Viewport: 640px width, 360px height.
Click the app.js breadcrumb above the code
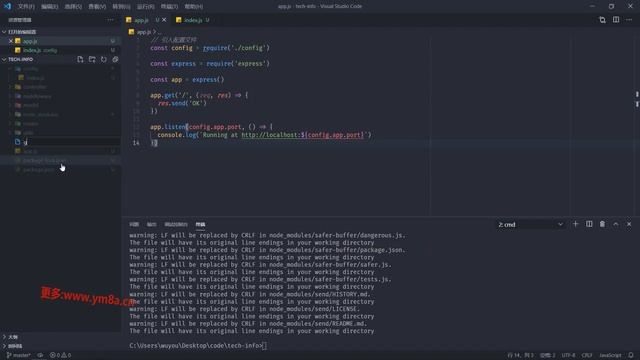143,31
